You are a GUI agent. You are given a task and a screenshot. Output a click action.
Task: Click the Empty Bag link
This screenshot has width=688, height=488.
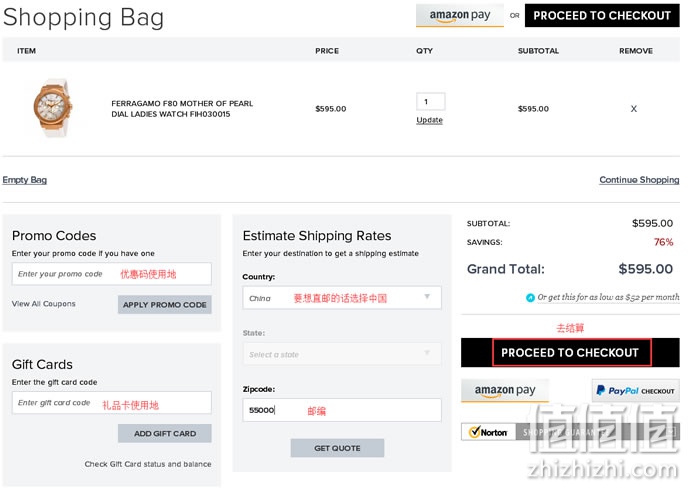[25, 179]
